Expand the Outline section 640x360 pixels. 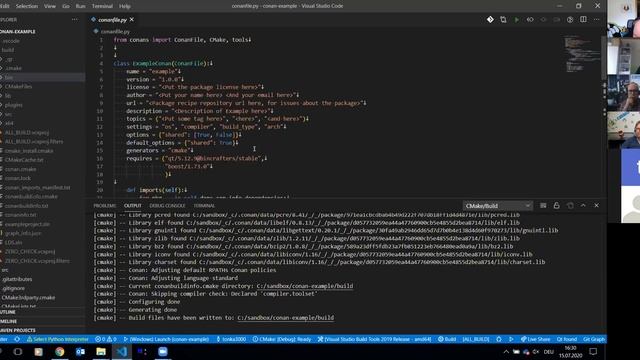point(42,312)
